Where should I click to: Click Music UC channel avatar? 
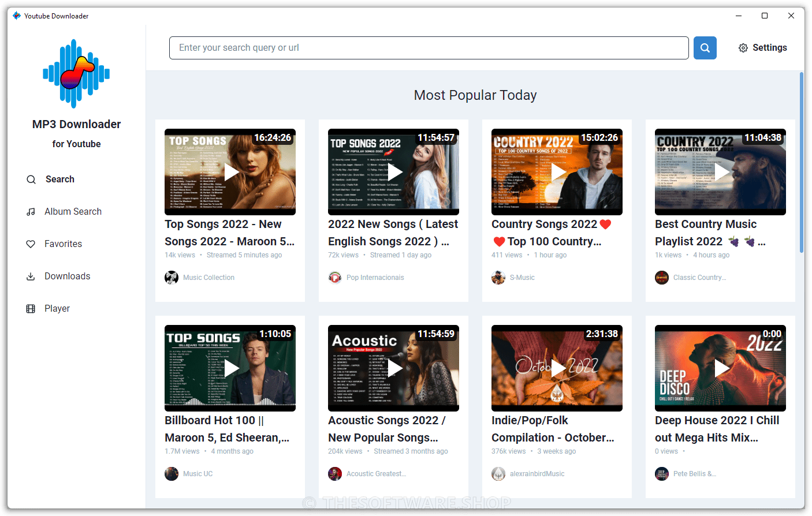(172, 474)
